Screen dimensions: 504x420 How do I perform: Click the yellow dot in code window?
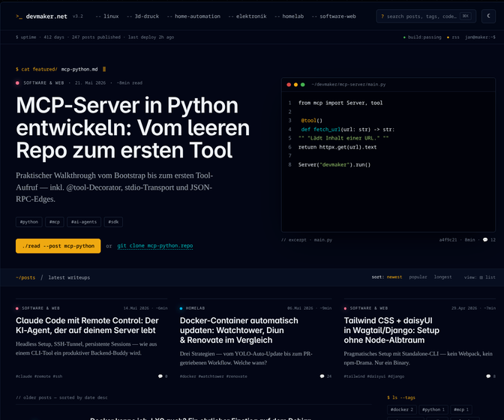pos(295,85)
